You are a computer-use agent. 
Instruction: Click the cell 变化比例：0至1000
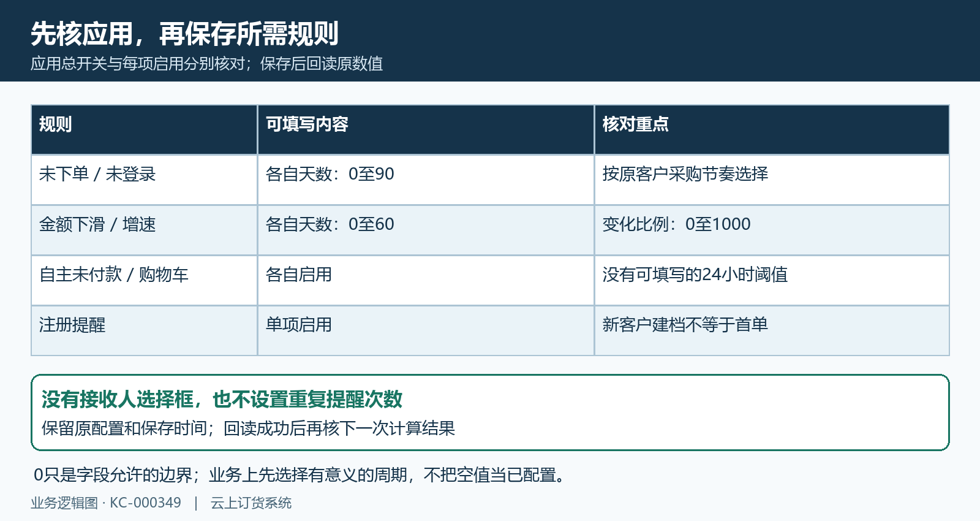772,230
